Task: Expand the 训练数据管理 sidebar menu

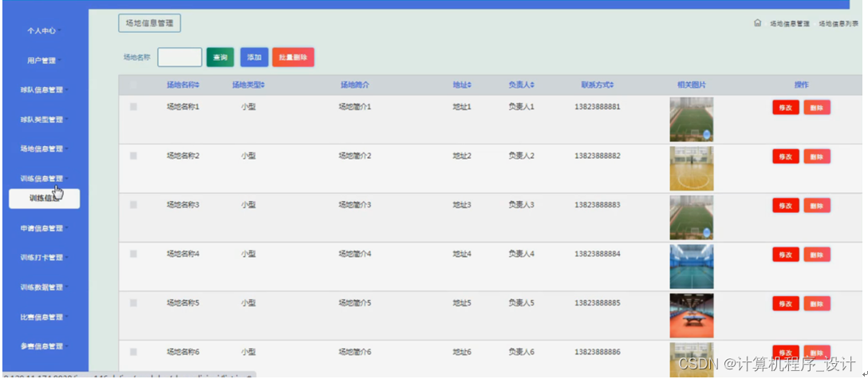Action: (43, 287)
